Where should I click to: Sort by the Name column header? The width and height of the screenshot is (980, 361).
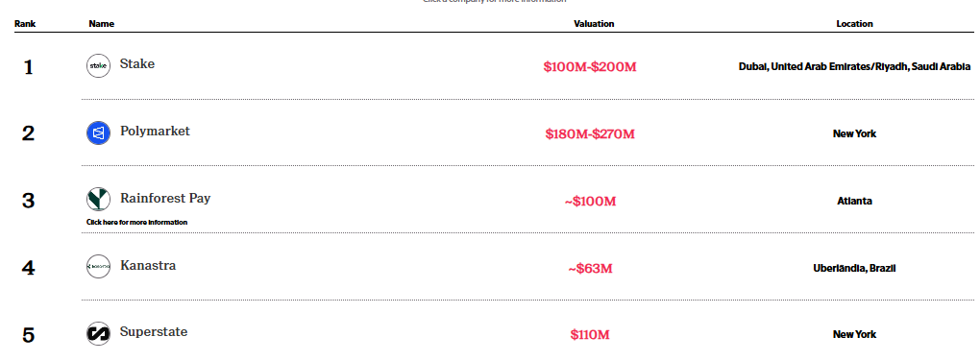click(101, 24)
